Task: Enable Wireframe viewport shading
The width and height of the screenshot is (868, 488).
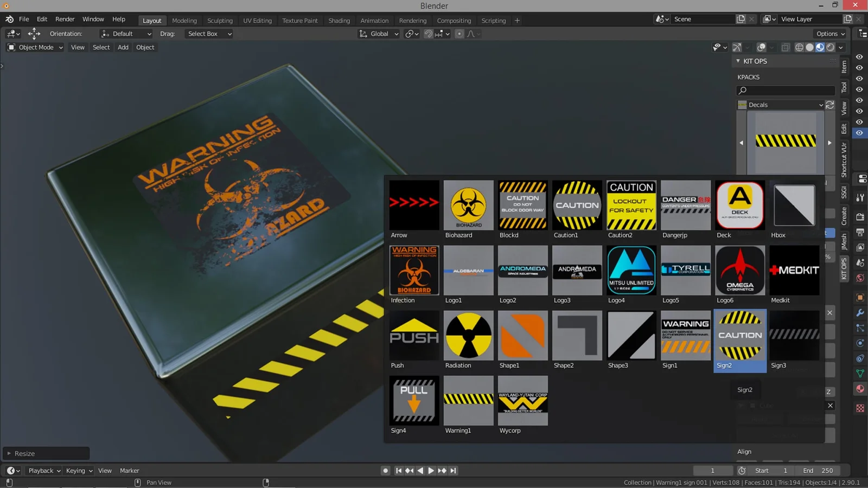Action: pos(799,47)
